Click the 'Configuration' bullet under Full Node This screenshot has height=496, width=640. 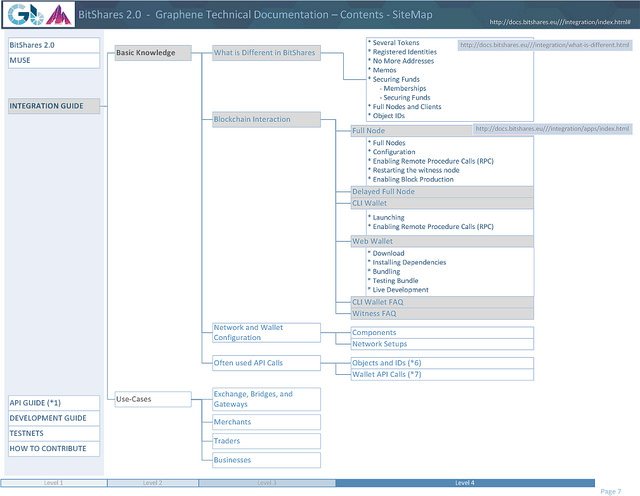coord(393,152)
